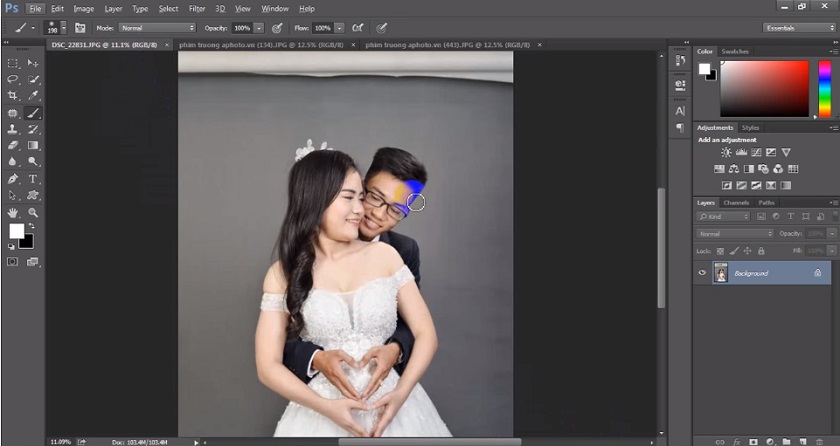Open the Essentials workspace dropdown
Image resolution: width=840 pixels, height=446 pixels.
pos(799,28)
